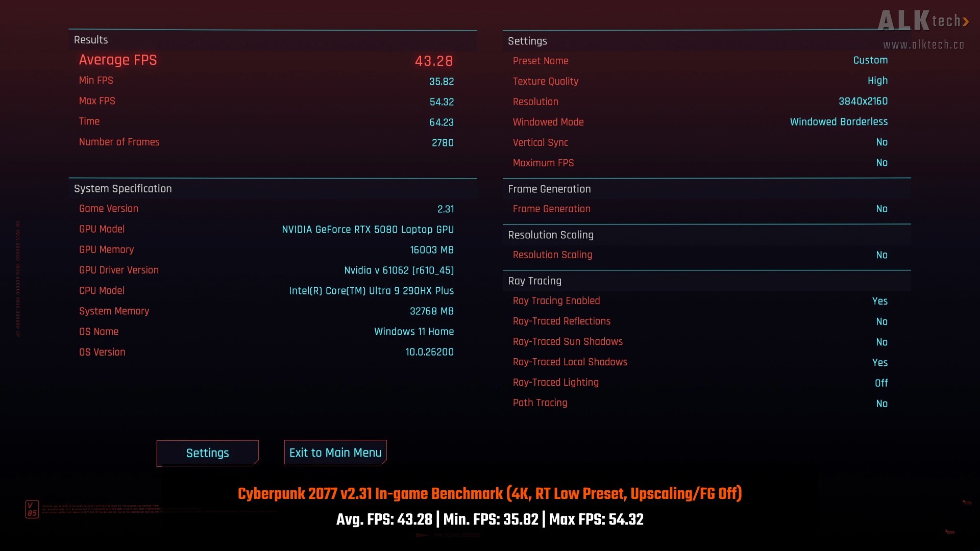Click Exit to Main Menu button
Screen dimensions: 980x551
335,453
